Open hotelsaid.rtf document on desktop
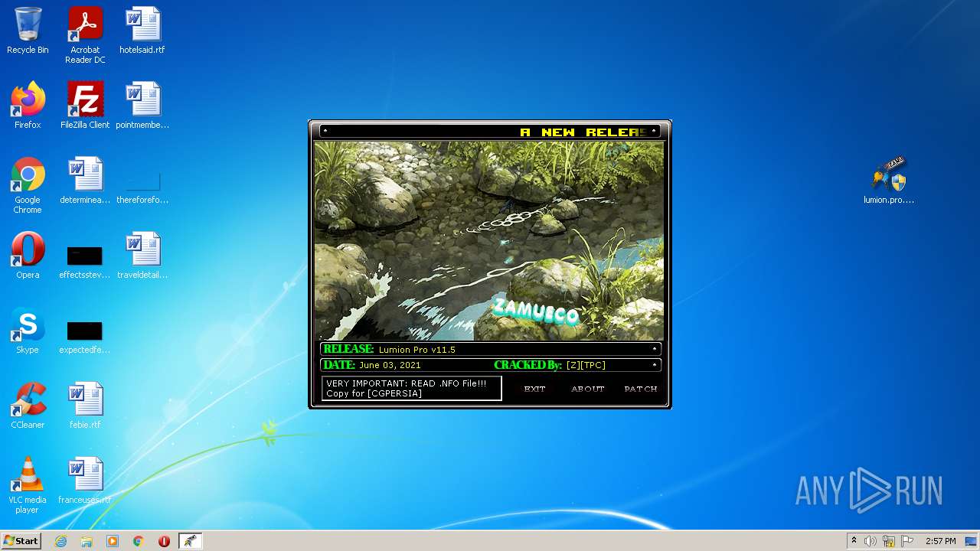 click(x=142, y=31)
